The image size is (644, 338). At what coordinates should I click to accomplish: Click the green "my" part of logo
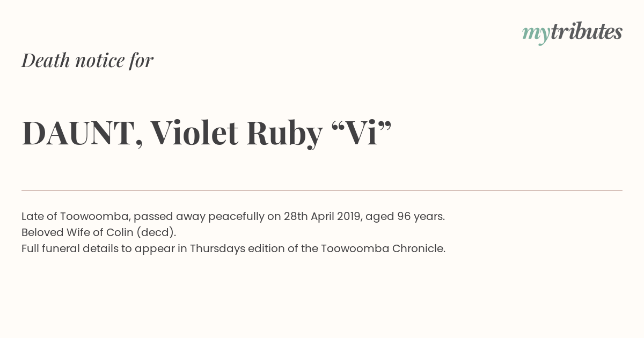click(536, 34)
